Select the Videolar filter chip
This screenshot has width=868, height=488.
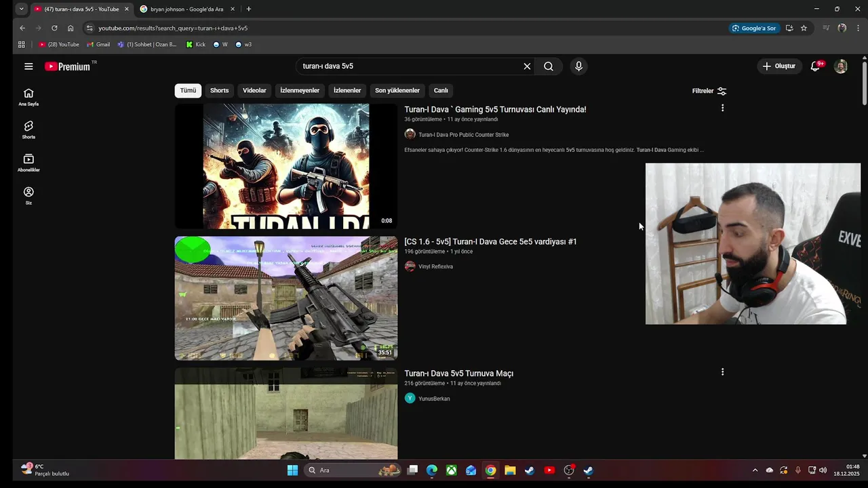point(254,91)
